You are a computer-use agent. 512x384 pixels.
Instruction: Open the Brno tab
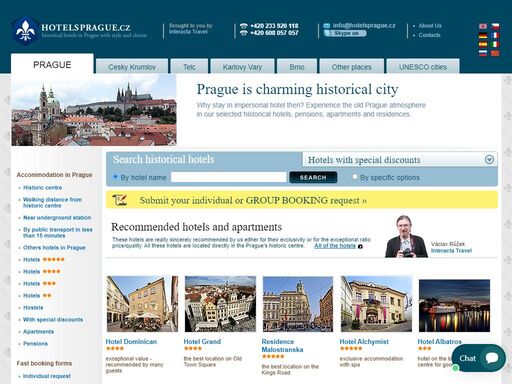click(x=297, y=67)
